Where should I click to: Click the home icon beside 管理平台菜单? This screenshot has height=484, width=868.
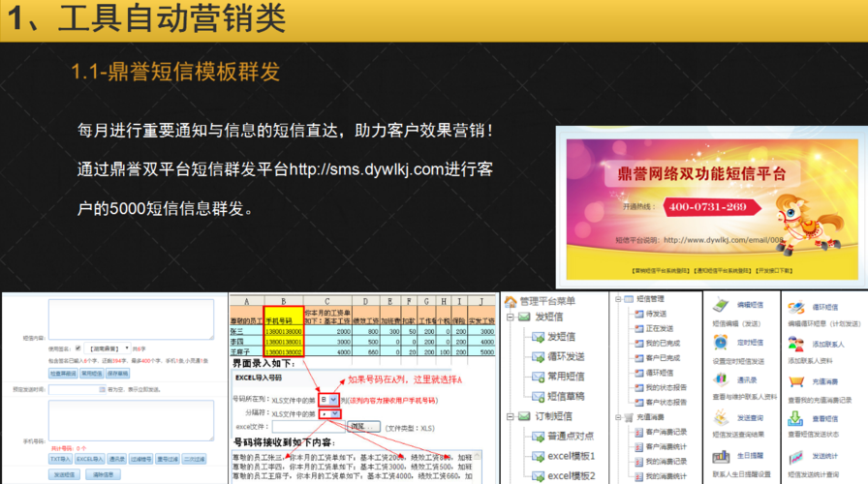pos(511,301)
